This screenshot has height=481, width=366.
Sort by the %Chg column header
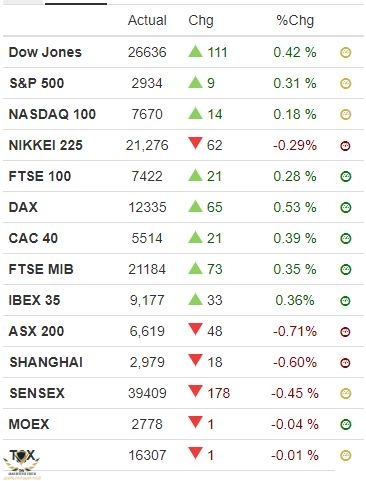coord(295,20)
